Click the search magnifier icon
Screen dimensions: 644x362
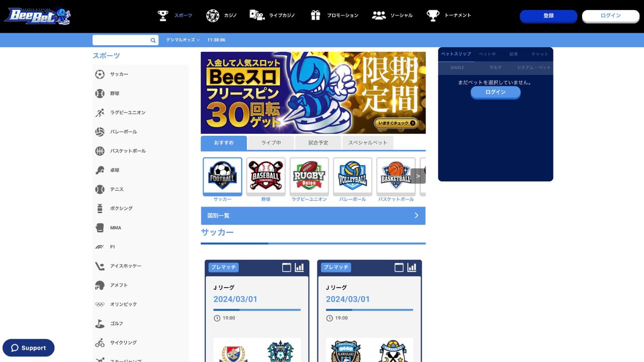pos(153,40)
